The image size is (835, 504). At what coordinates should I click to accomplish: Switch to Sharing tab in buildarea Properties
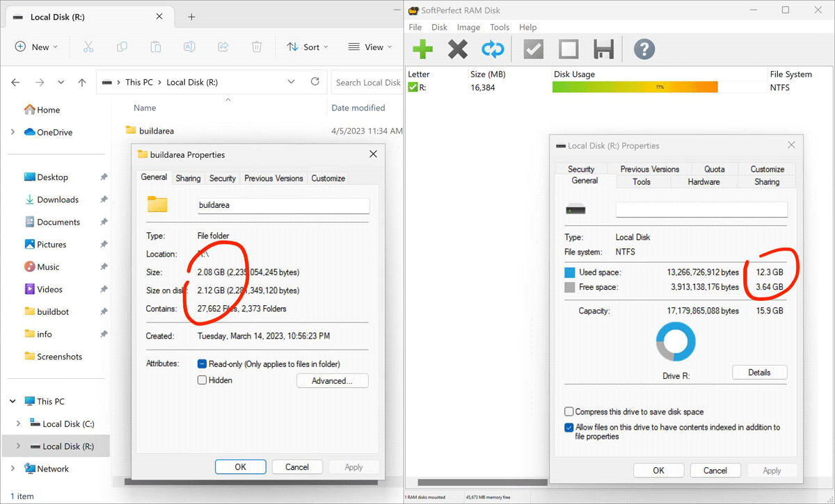[x=188, y=179]
